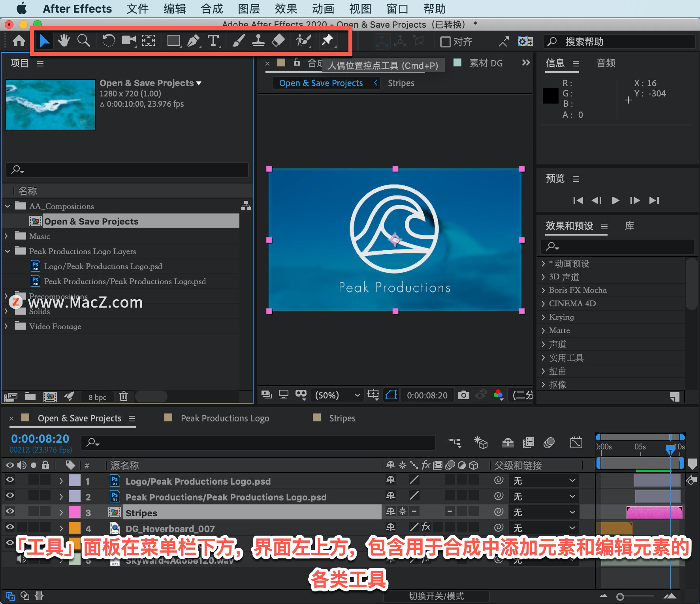Viewport: 700px width, 604px height.
Task: Hide layer 2 Peak Productions Logo.psd
Action: point(10,496)
